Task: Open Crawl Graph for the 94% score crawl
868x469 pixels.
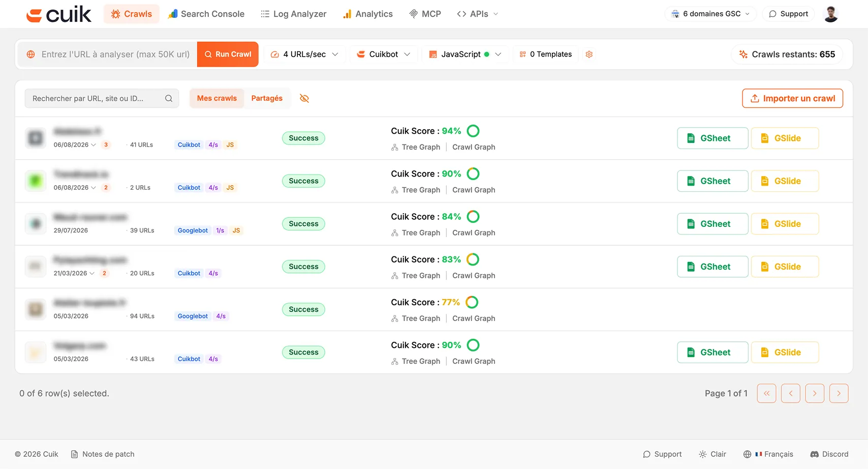Action: [474, 147]
